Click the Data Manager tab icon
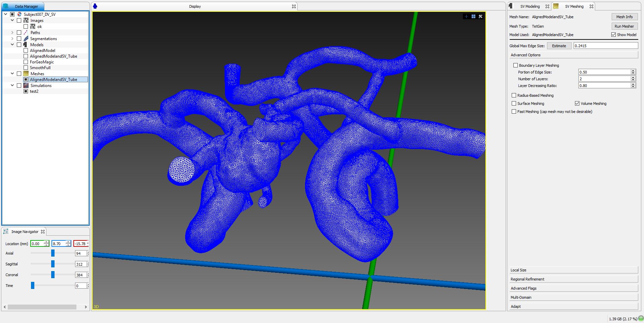Viewport: 644px width, 323px height. click(6, 6)
